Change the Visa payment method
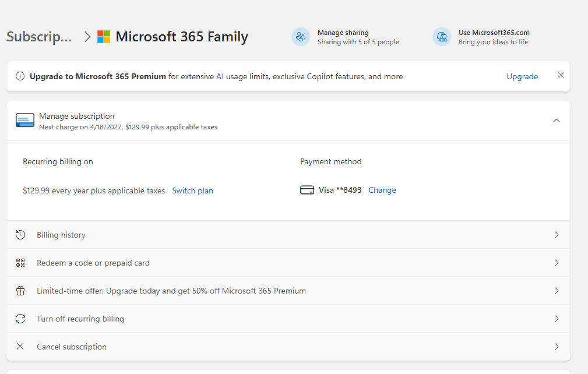Image resolution: width=588 pixels, height=374 pixels. point(382,190)
